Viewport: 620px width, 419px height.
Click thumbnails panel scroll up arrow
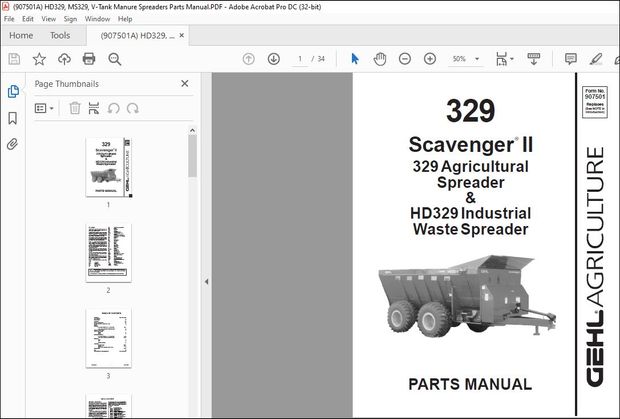tap(192, 130)
